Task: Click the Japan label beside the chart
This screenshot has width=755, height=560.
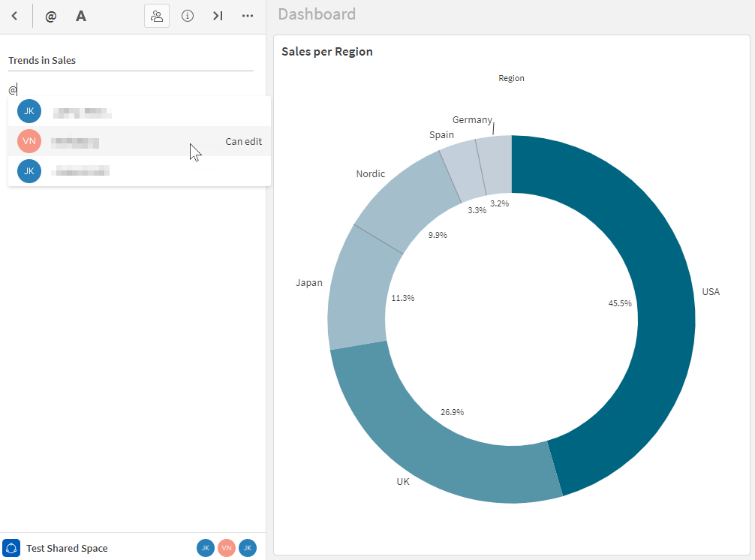Action: [x=308, y=283]
